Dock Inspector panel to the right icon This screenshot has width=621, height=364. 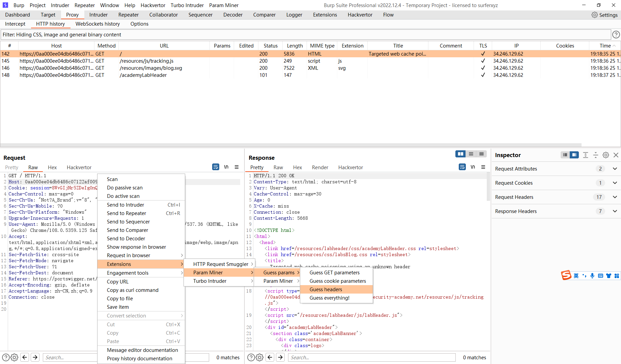(x=574, y=155)
